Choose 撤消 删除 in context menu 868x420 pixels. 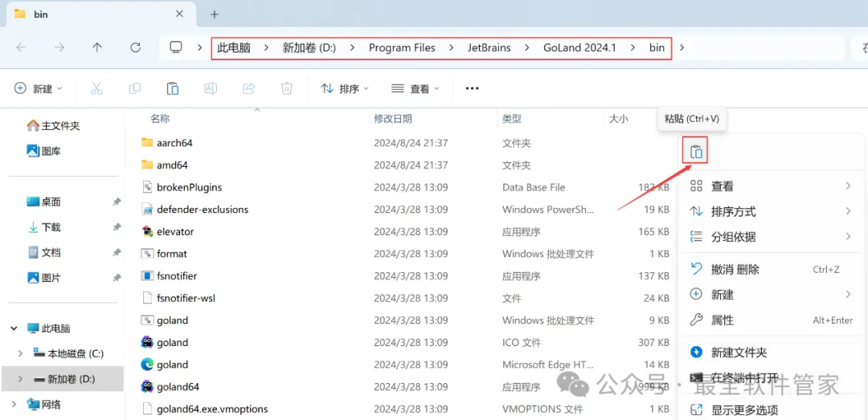coord(771,270)
